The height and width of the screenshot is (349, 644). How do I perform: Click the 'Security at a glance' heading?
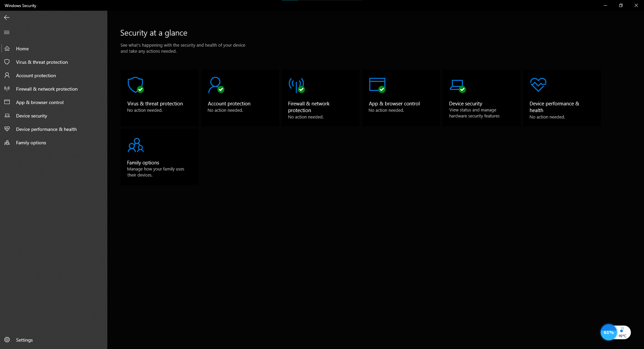pos(154,33)
